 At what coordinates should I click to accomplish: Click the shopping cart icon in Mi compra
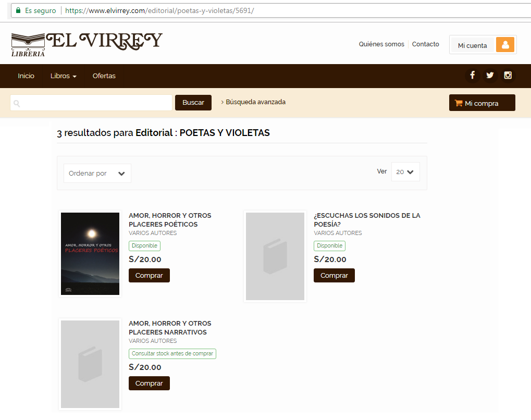459,103
